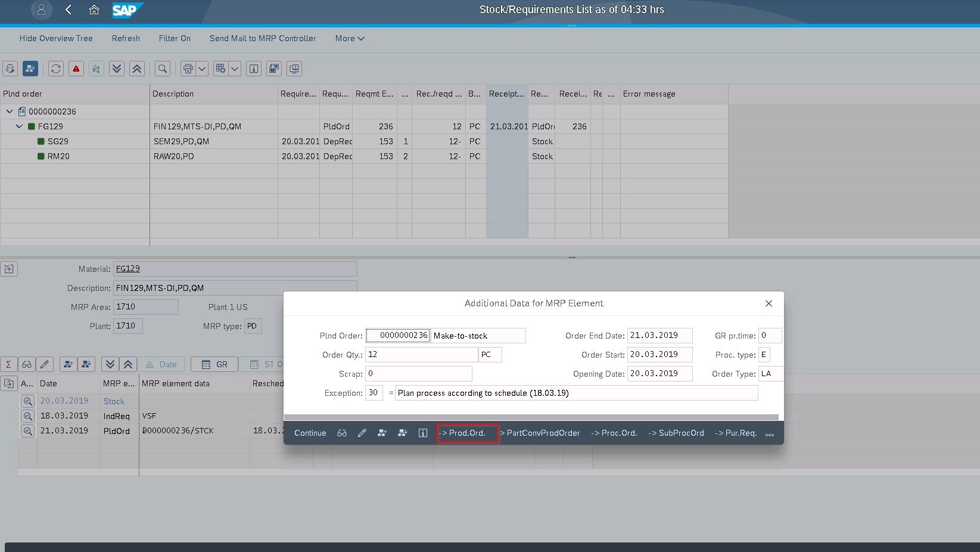The width and height of the screenshot is (980, 552).
Task: Click the pegged requirements up-arrow icon in lower toolbar
Action: [x=69, y=364]
